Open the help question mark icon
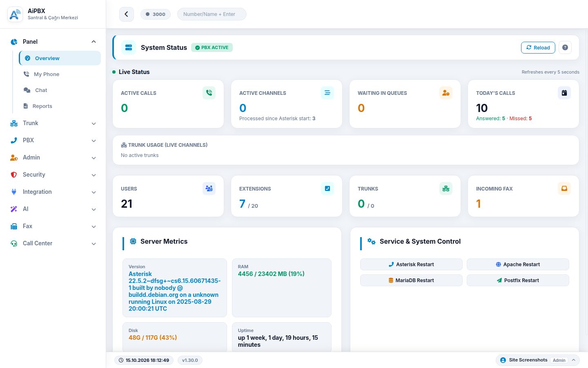Viewport: 588px width, 368px height. point(565,47)
